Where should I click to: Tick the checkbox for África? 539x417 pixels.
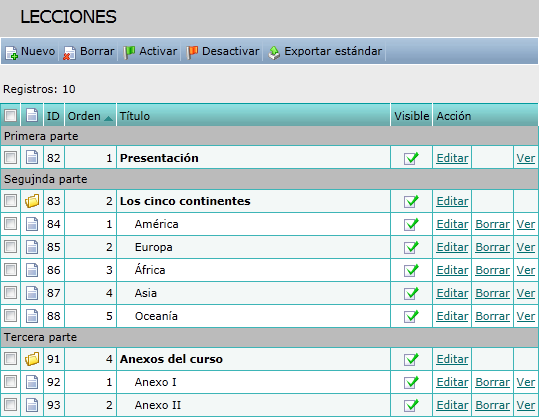pos(10,270)
